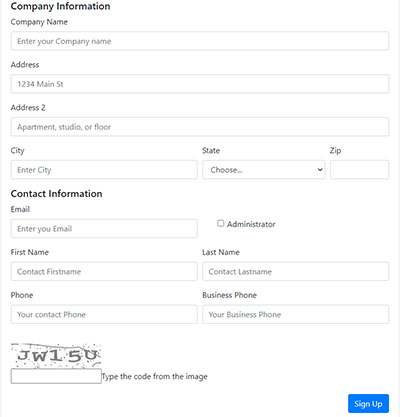Click the Company Name label
The image size is (400, 417).
coord(39,22)
